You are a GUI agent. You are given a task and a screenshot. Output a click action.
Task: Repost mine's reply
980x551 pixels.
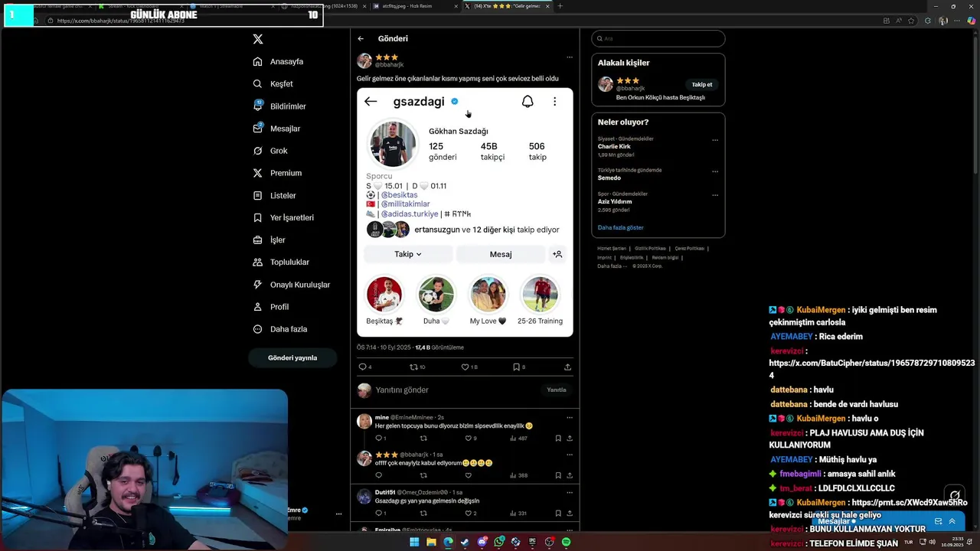coord(423,439)
